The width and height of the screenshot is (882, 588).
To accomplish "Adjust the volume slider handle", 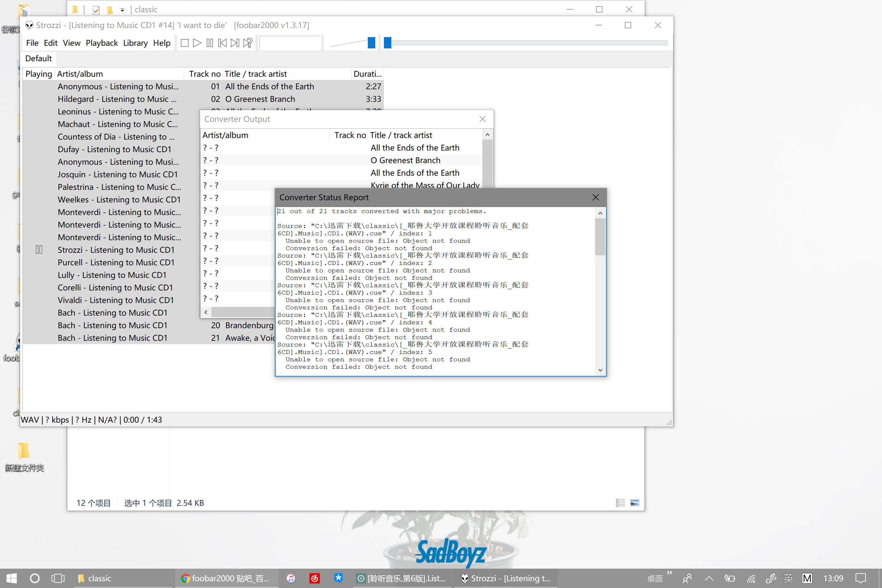I will (x=371, y=43).
